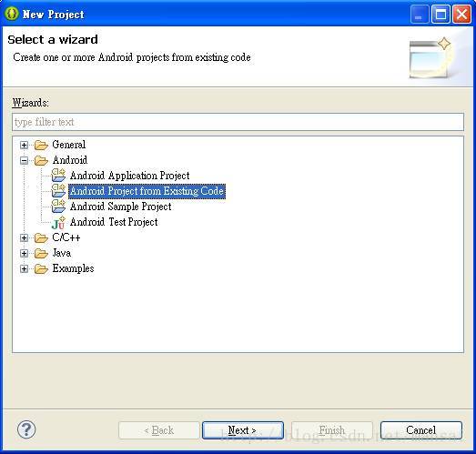Expand the General category

24,145
